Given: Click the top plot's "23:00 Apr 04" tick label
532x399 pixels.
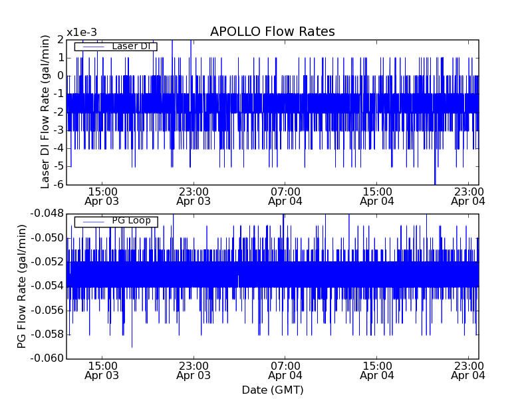Looking at the screenshot, I should [468, 196].
